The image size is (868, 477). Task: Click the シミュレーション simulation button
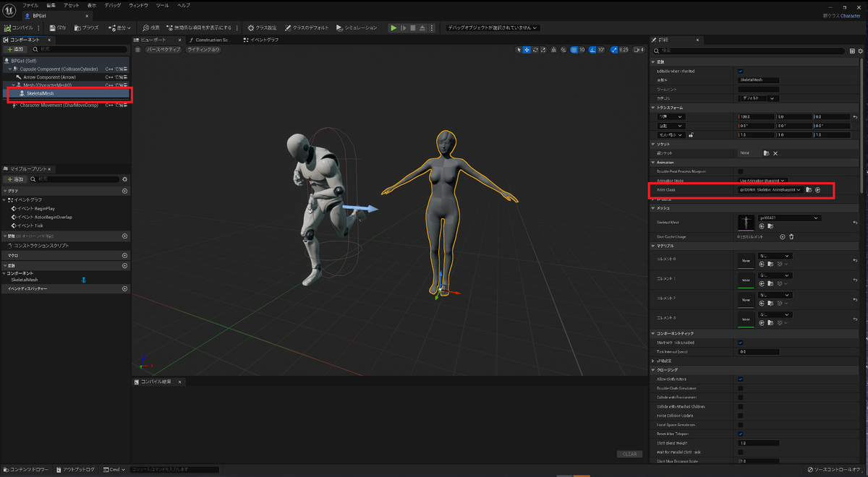(x=357, y=27)
